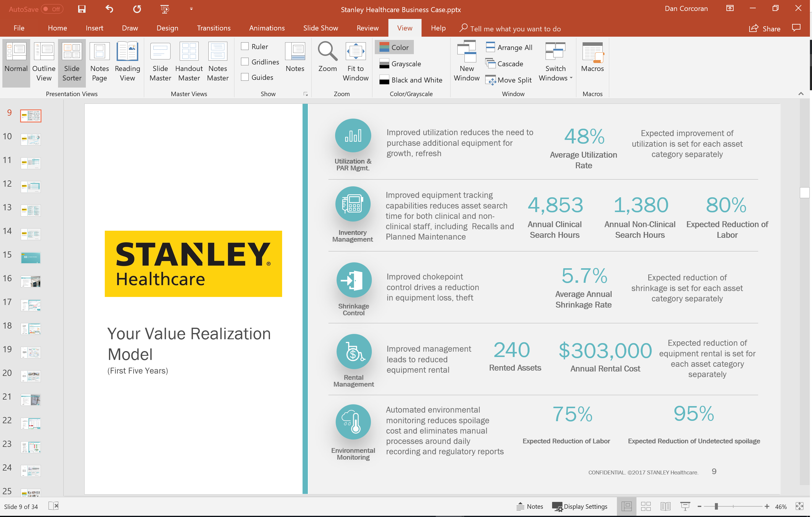Open Switch Windows dropdown
Screen dimensions: 812x517
click(555, 63)
